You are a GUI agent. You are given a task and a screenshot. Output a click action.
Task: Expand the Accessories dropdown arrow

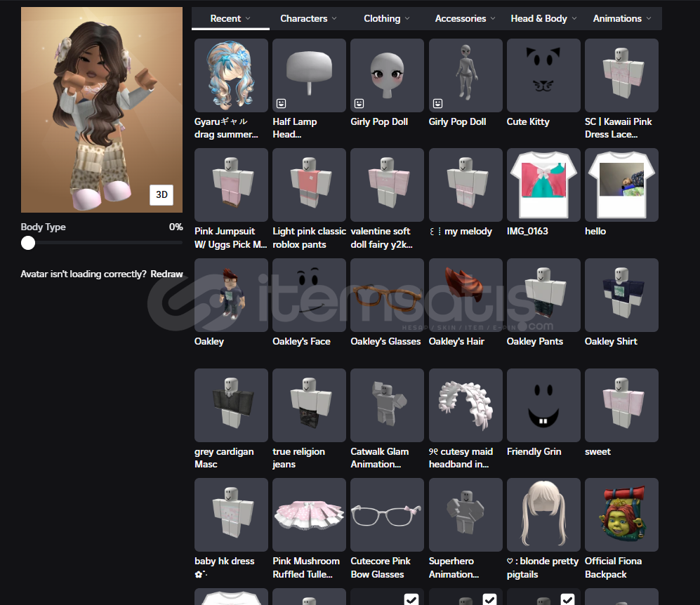pos(493,18)
